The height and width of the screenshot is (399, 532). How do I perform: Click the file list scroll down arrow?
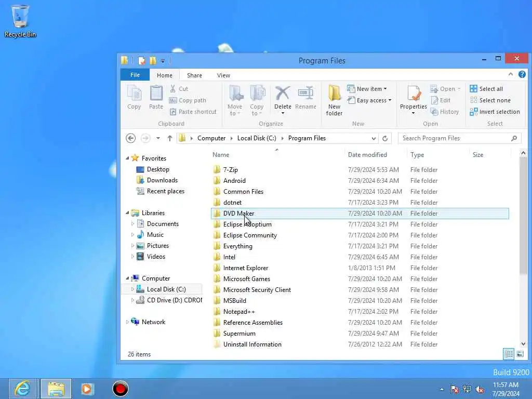tap(523, 344)
